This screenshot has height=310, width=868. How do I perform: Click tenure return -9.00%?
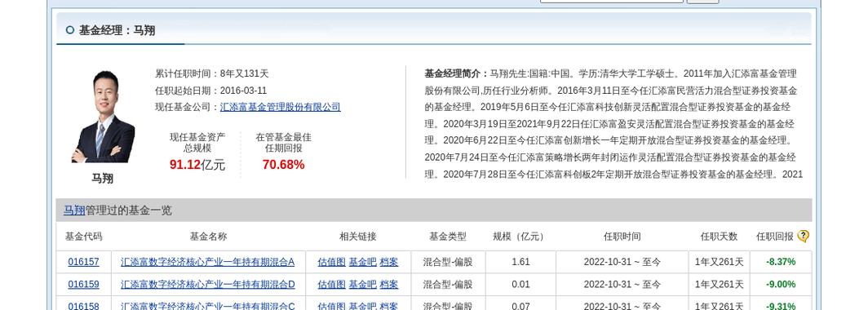click(x=781, y=285)
